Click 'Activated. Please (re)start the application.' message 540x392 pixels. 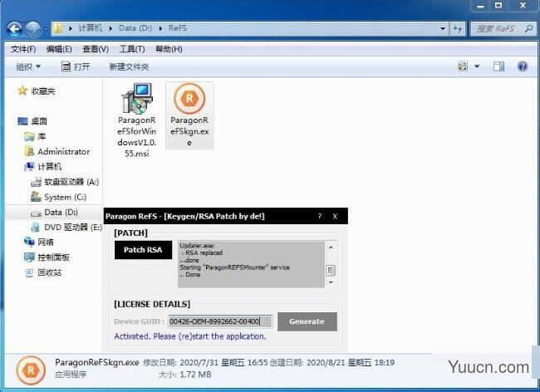click(190, 336)
